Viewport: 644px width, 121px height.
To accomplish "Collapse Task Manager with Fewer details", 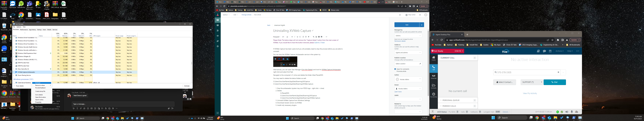I will (19, 86).
